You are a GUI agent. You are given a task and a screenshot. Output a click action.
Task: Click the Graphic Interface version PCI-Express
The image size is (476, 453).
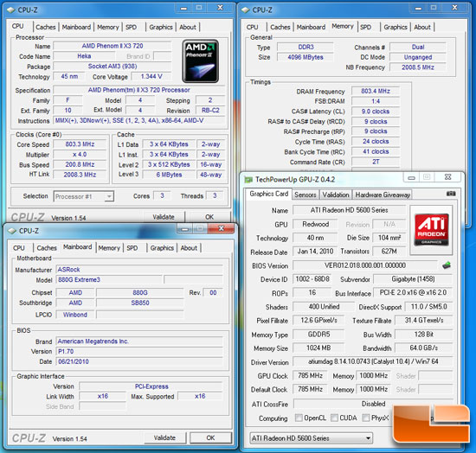pyautogui.click(x=151, y=386)
